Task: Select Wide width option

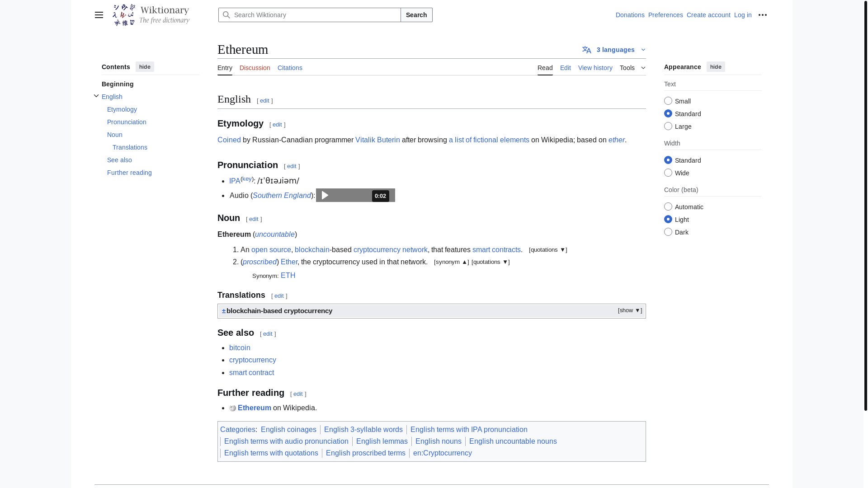Action: click(668, 173)
